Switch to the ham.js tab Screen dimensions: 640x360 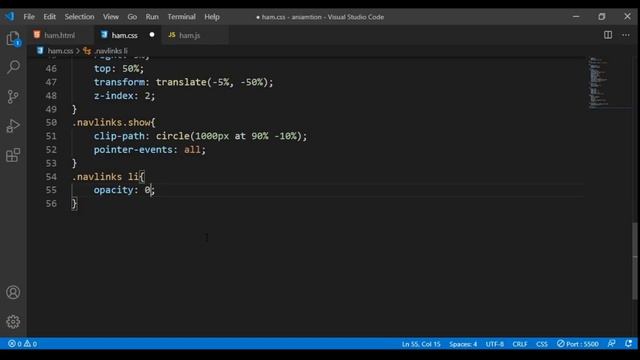pyautogui.click(x=189, y=35)
